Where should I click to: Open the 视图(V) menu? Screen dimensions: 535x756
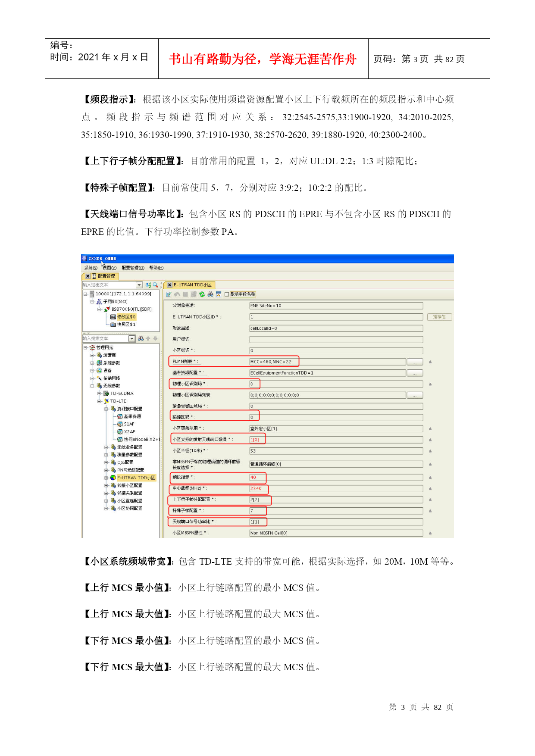[x=110, y=268]
